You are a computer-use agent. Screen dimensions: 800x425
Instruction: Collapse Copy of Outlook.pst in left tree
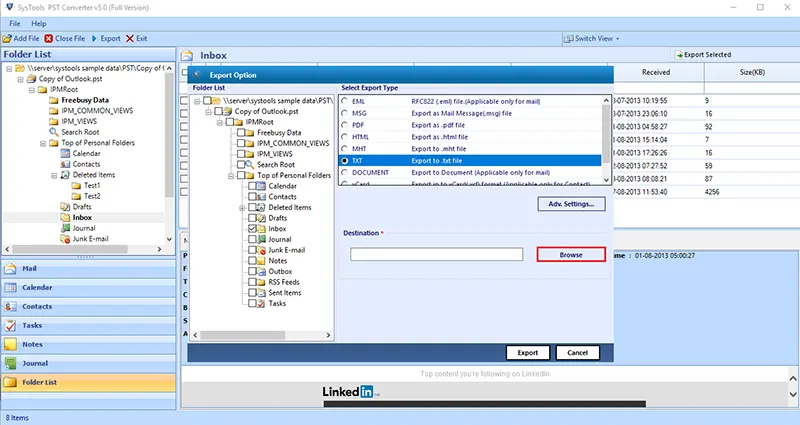coord(20,79)
